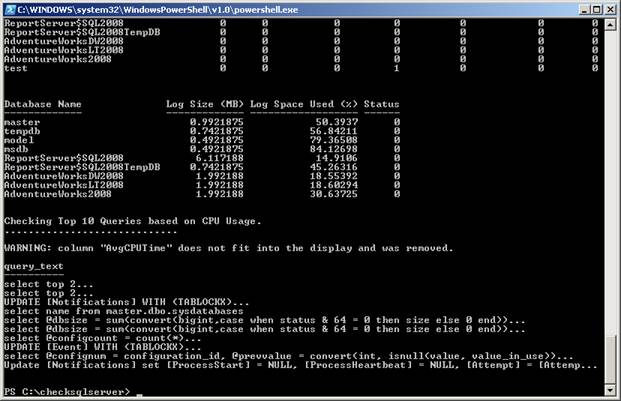Click the 'Database Name' column header
The width and height of the screenshot is (621, 401).
[43, 104]
